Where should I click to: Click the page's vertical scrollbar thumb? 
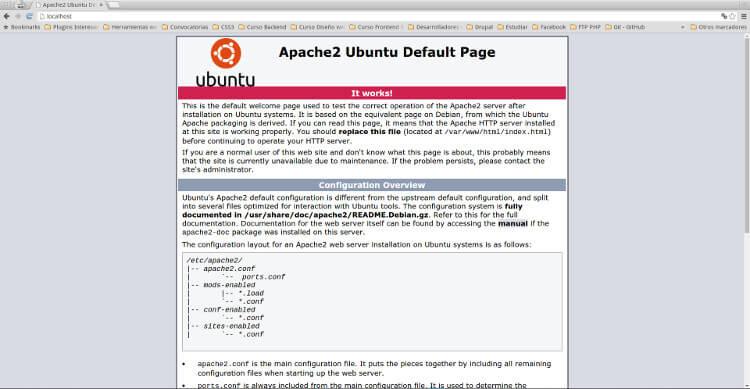click(x=747, y=136)
